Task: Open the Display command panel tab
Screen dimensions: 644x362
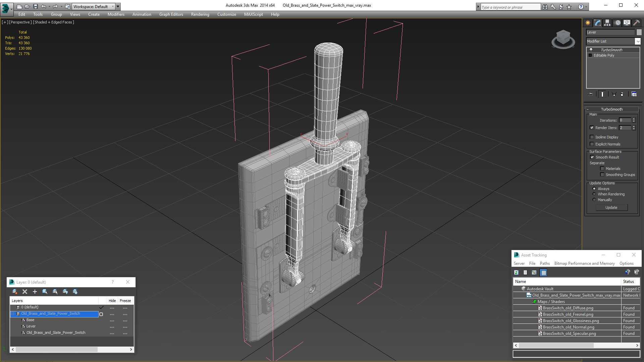Action: point(627,23)
